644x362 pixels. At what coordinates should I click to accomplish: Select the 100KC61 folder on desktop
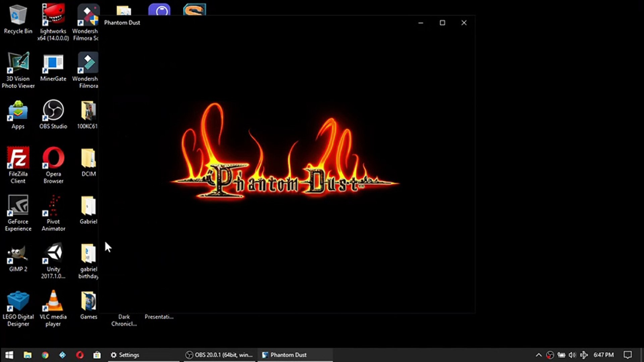(x=88, y=115)
